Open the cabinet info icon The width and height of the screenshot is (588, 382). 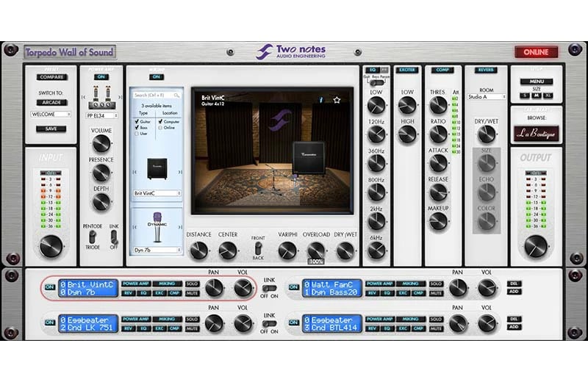coord(321,100)
